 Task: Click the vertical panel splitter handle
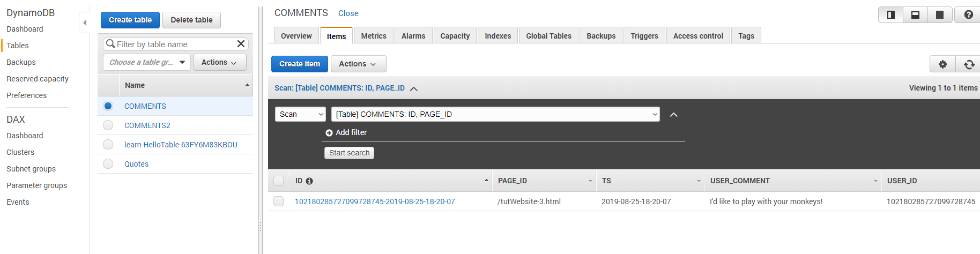coord(261,227)
